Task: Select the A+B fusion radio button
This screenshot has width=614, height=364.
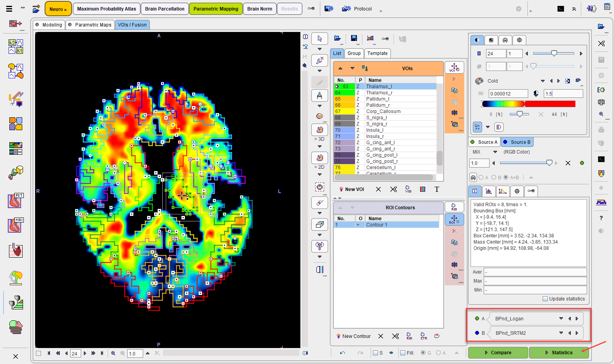Action: click(x=506, y=177)
